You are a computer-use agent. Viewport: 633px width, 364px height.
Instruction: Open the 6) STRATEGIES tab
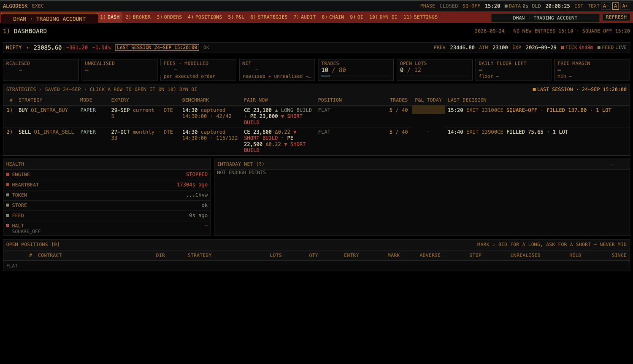tap(269, 17)
